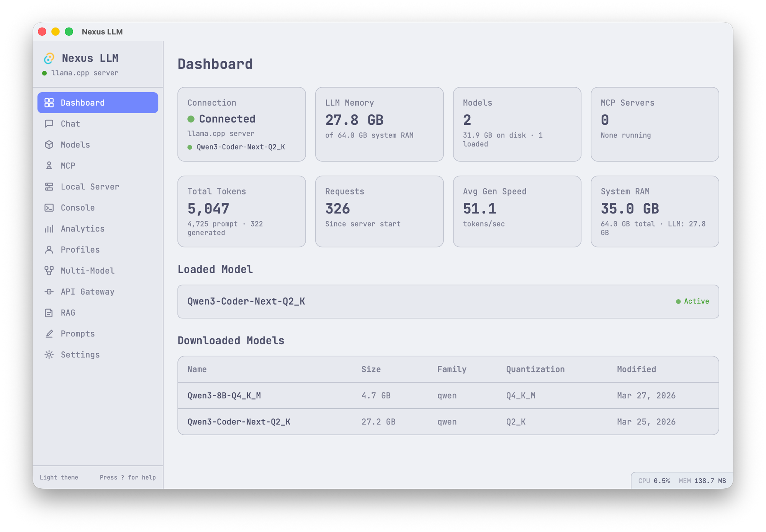Screen dimensions: 766x532
Task: Open the Console icon in the sidebar
Action: 49,207
